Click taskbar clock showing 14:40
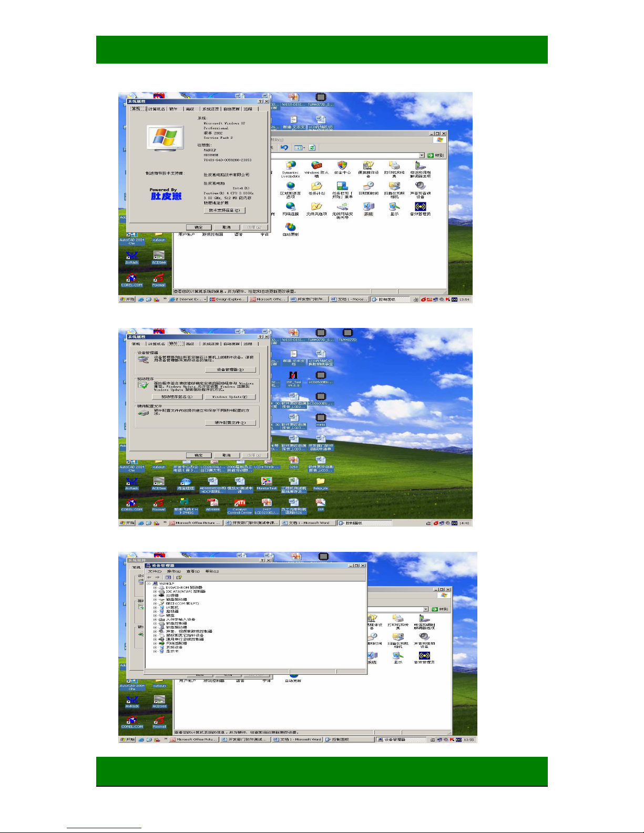 coord(464,523)
